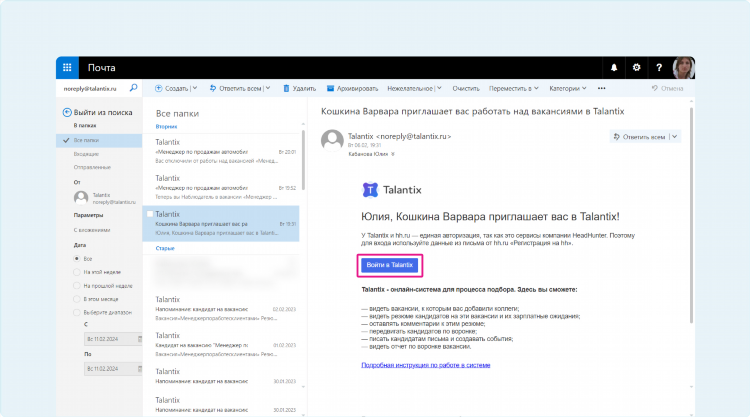The image size is (750, 417).
Task: Click the Архивировать button label
Action: click(357, 88)
